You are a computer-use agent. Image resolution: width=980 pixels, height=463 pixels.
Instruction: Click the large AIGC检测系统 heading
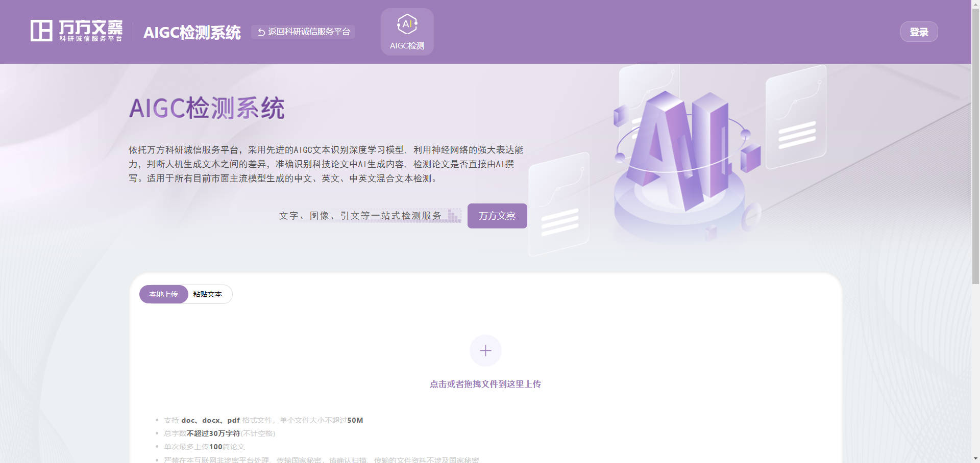207,108
